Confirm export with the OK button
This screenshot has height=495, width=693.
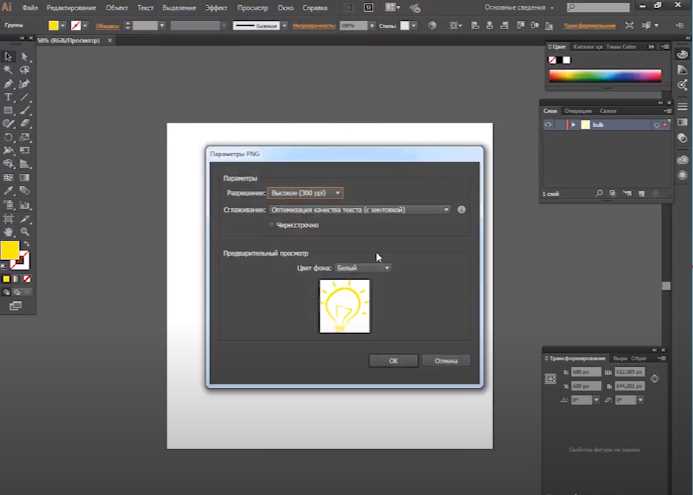393,361
